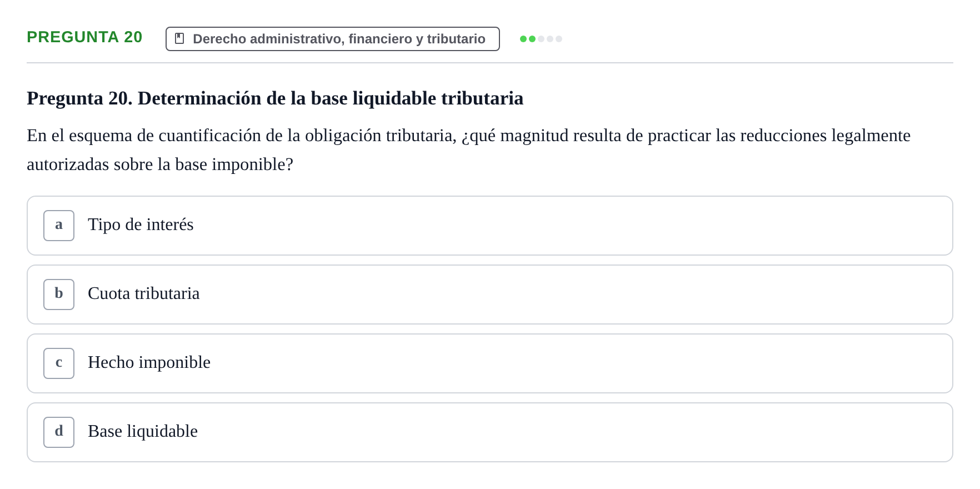Viewport: 980px width, 489px height.
Task: Click the third gray difficulty dot
Action: (541, 39)
